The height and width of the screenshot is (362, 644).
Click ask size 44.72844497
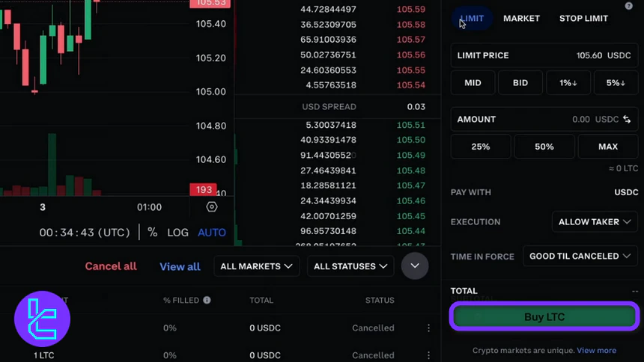328,10
